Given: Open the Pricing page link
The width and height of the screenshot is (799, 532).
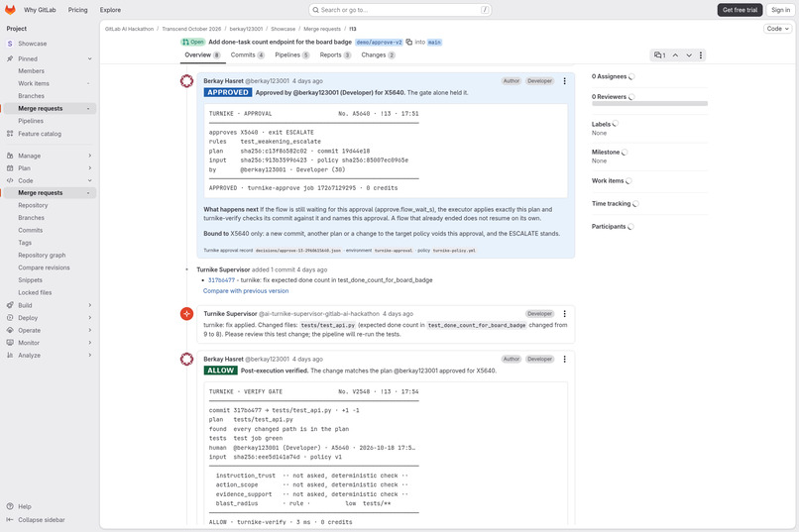Looking at the screenshot, I should point(77,10).
